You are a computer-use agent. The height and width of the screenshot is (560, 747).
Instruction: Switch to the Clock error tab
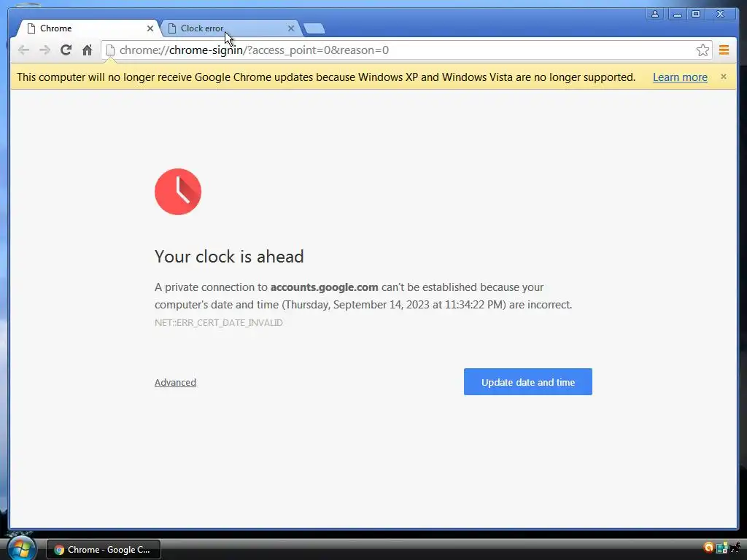point(230,28)
